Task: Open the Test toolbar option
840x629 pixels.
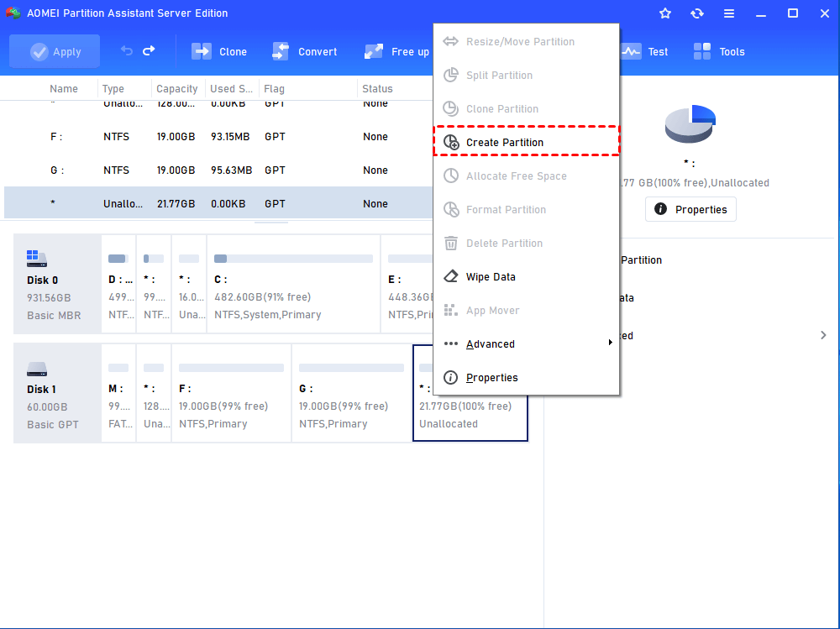Action: [x=644, y=51]
